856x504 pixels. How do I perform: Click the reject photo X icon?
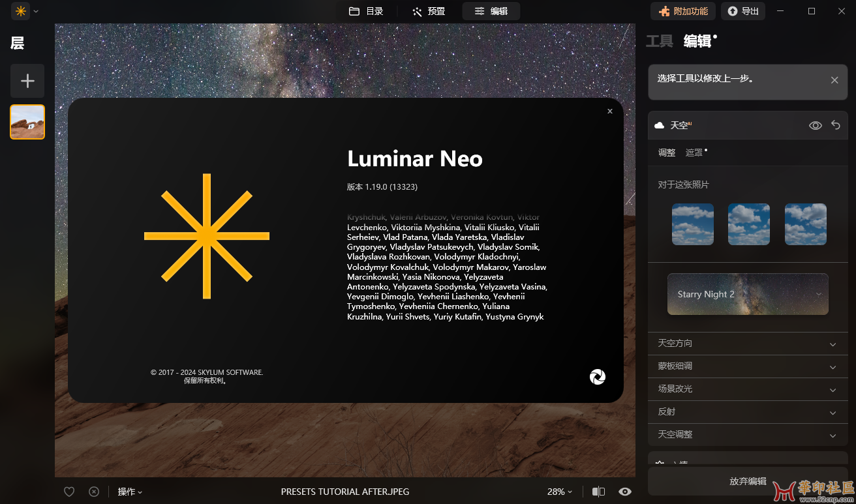tap(94, 492)
